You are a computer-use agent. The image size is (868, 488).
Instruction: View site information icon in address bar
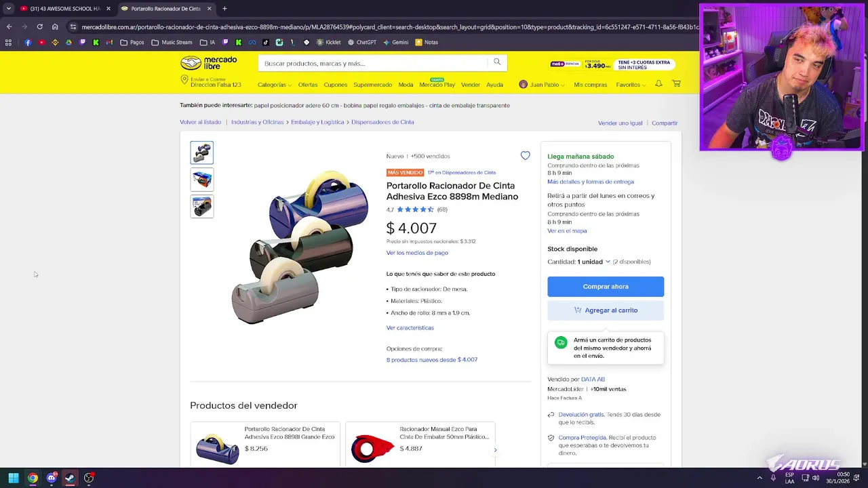tap(73, 27)
